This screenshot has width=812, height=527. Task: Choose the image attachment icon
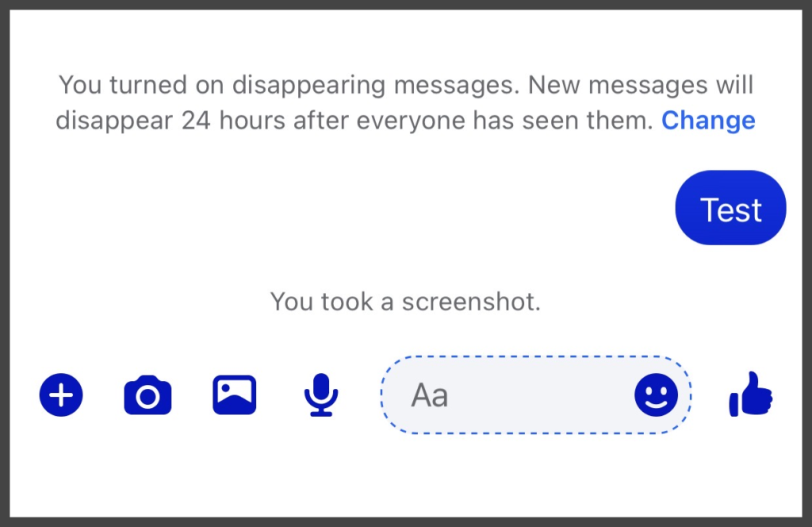pos(234,395)
